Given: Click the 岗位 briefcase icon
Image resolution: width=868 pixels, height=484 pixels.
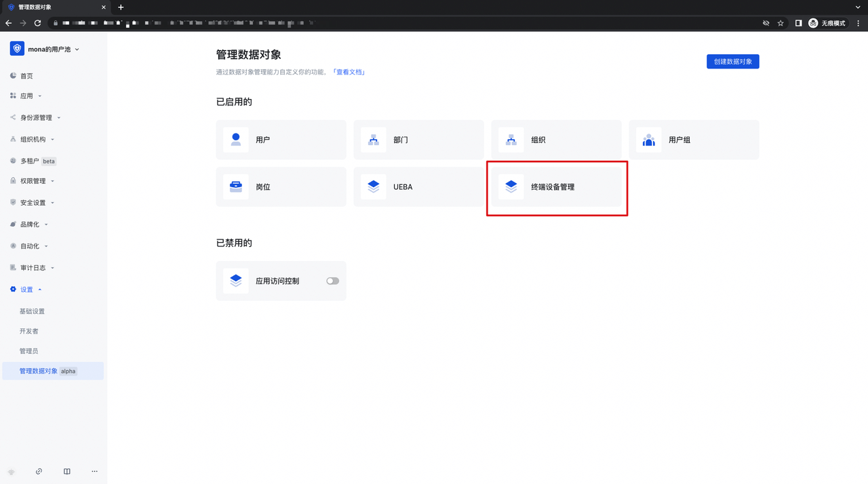Looking at the screenshot, I should 236,186.
